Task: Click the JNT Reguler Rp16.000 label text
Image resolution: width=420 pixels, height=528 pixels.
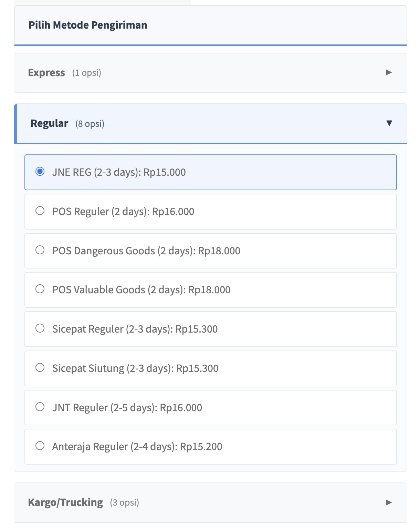Action: click(x=127, y=408)
